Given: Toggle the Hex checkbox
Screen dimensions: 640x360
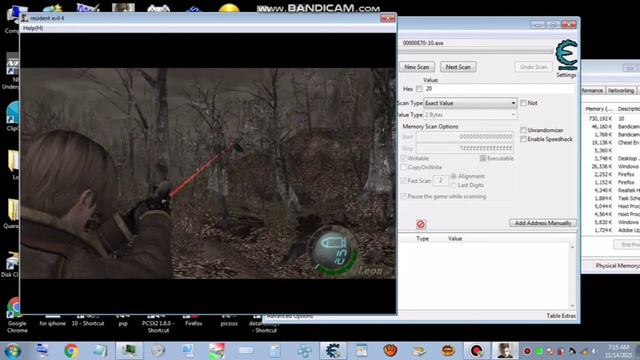Looking at the screenshot, I should click(x=419, y=89).
